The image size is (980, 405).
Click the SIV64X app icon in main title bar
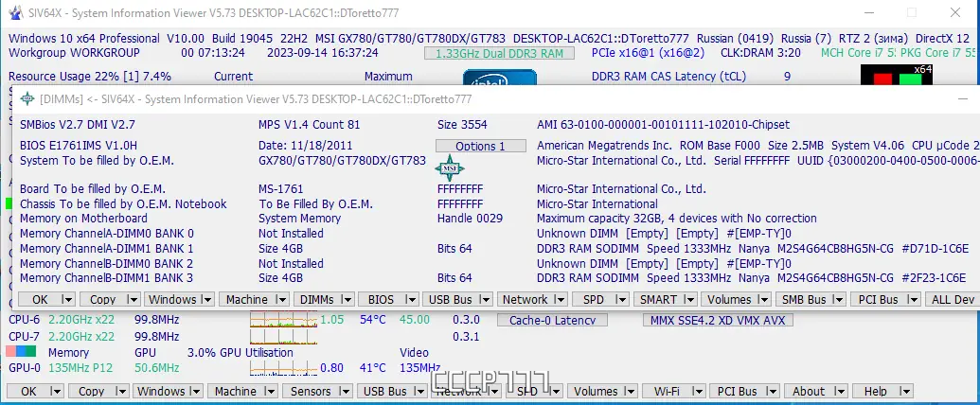pos(16,12)
